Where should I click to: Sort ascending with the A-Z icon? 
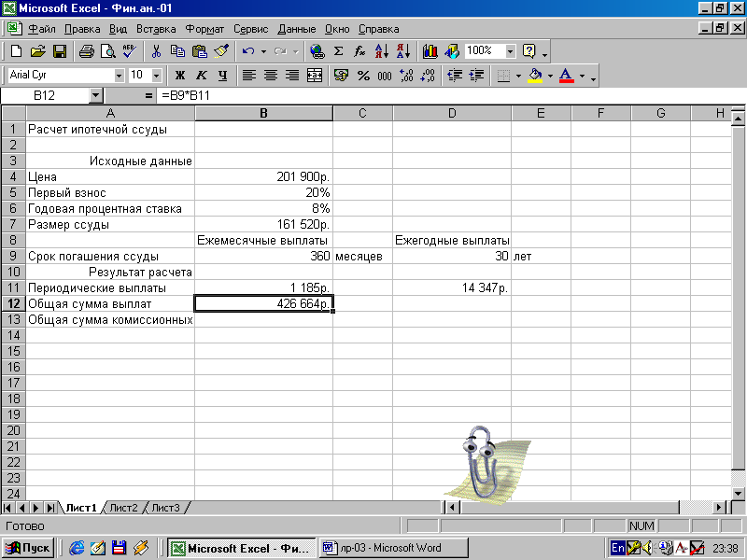(382, 51)
